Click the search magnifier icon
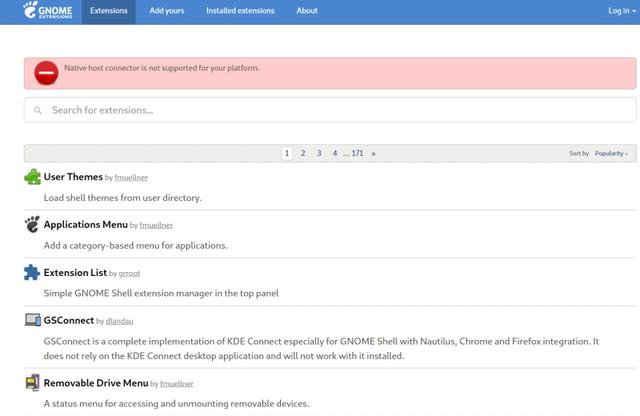 tap(38, 110)
